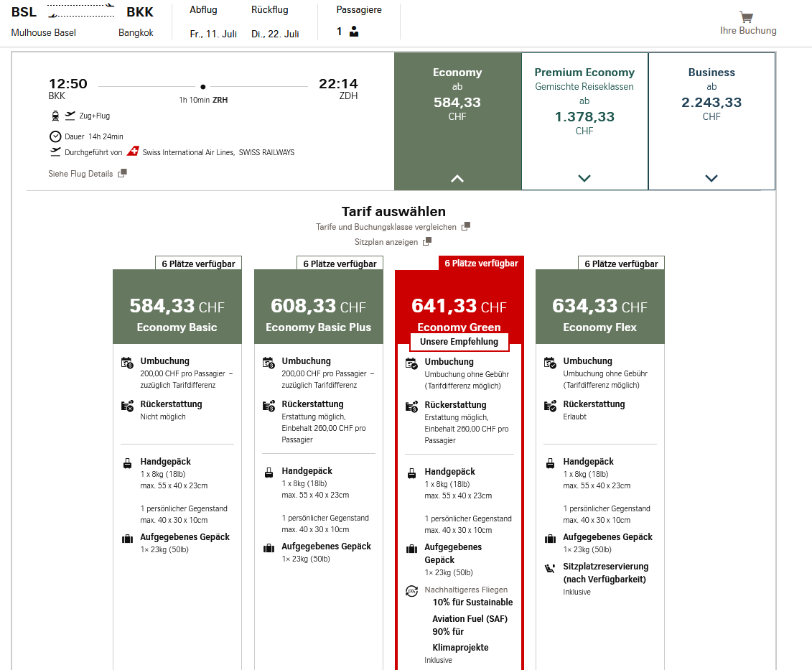Open the Siehe Flug Details link
The image size is (812, 670).
(x=80, y=174)
